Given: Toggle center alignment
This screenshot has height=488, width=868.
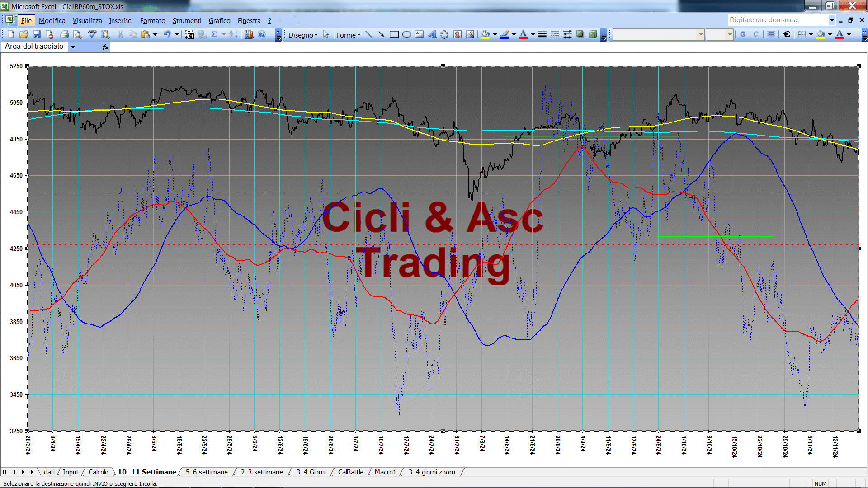Looking at the screenshot, I should click(x=771, y=34).
